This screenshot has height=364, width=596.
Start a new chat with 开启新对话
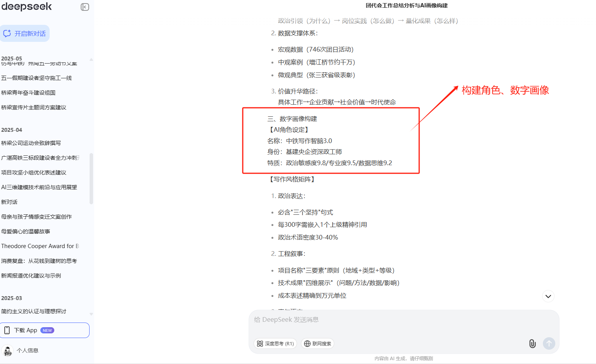(x=25, y=33)
